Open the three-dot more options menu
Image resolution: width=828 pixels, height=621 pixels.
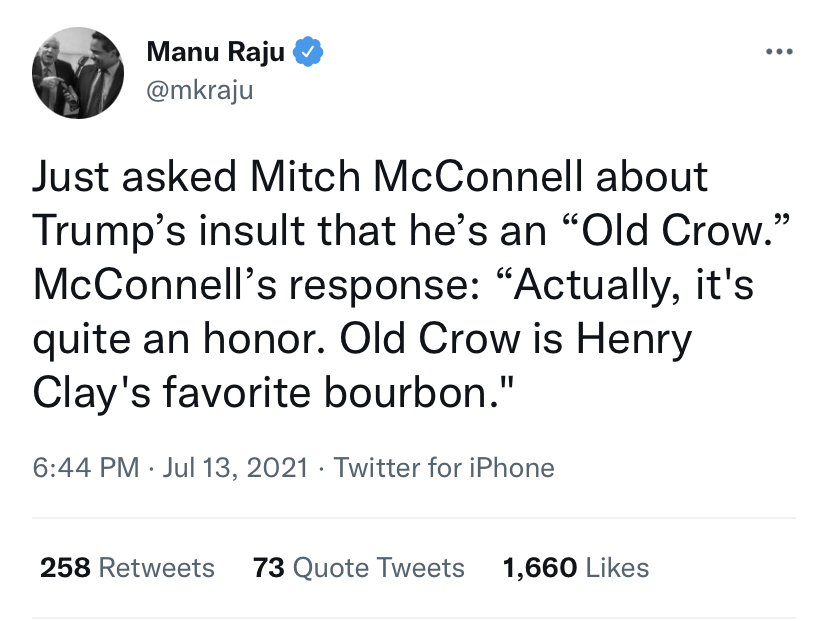coord(779,52)
